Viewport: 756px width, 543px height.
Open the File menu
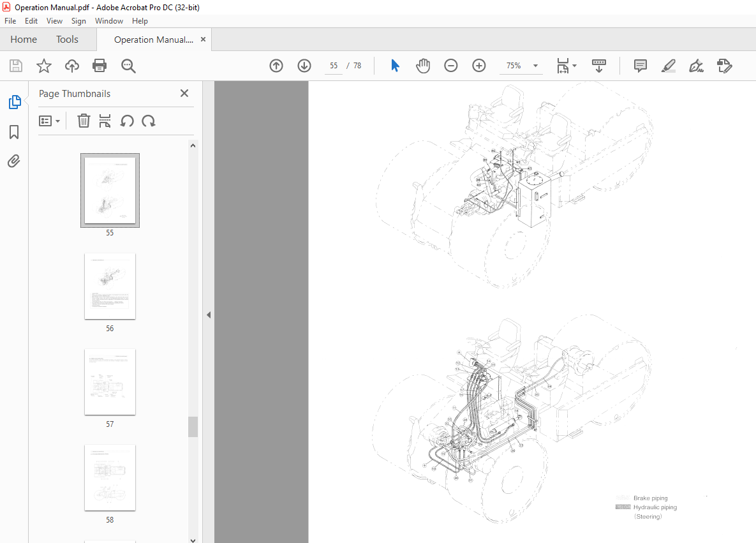[x=10, y=20]
